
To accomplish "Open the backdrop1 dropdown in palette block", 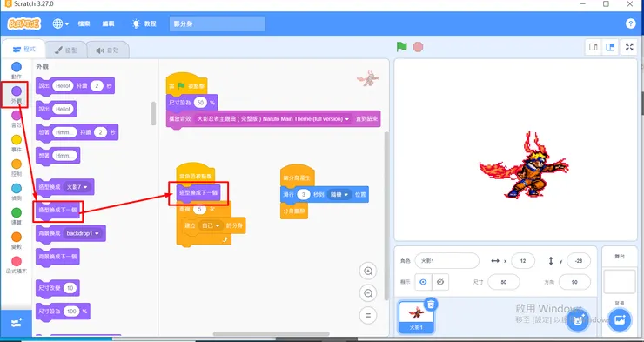I will [x=84, y=233].
